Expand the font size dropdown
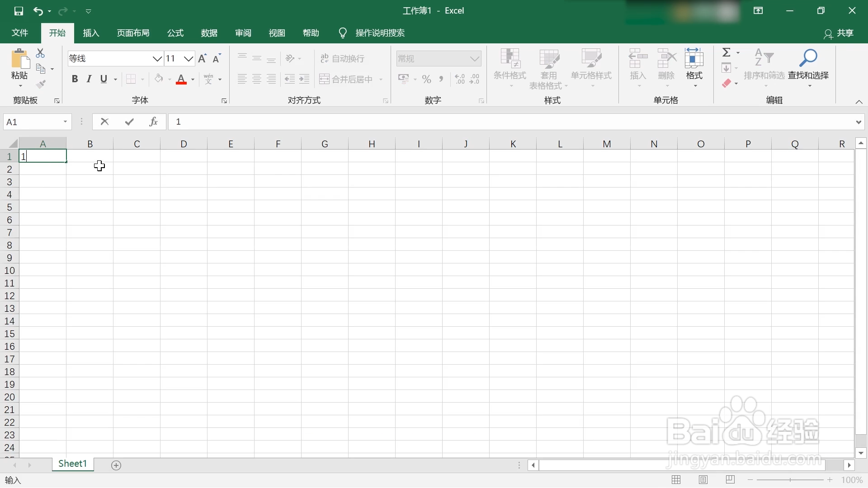868x488 pixels. click(x=189, y=59)
